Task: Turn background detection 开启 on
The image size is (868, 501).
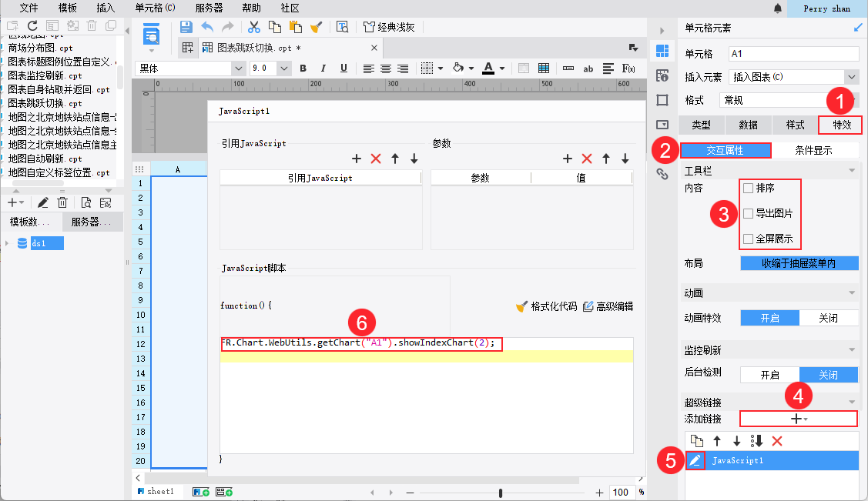Action: [770, 375]
